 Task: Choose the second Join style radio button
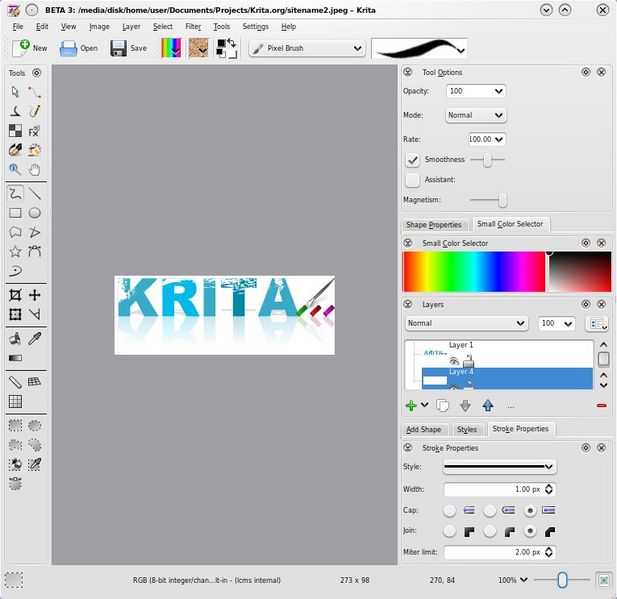pos(490,531)
